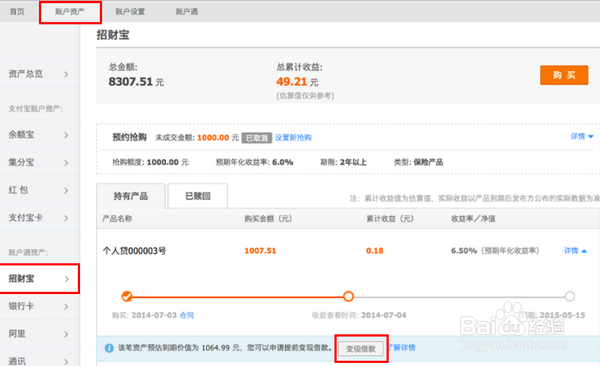The width and height of the screenshot is (600, 366).
Task: Open 资产总览 in sidebar
Action: click(40, 74)
